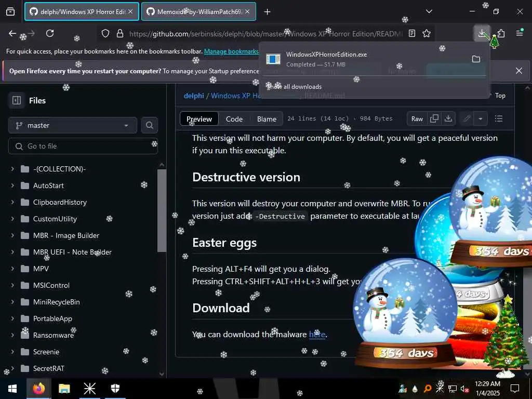Switch to the Code tab
Image resolution: width=532 pixels, height=399 pixels.
coord(234,119)
